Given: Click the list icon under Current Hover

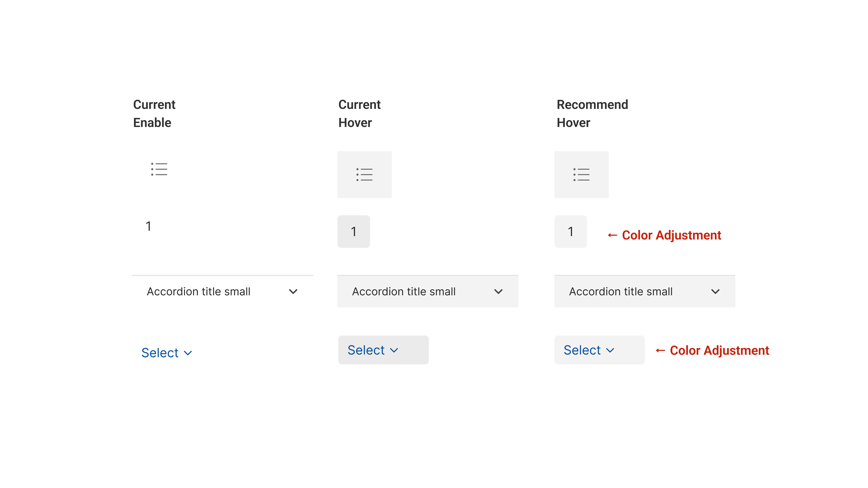Looking at the screenshot, I should [364, 175].
